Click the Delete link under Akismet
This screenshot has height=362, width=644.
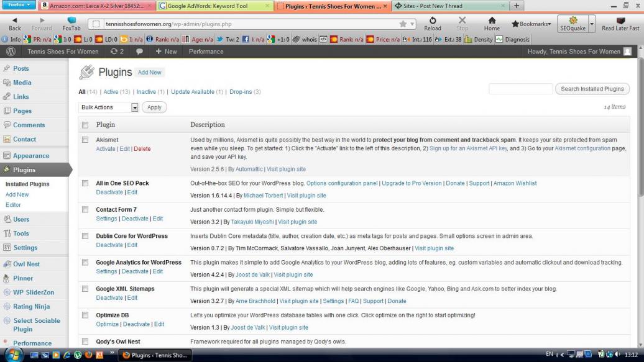pos(142,149)
